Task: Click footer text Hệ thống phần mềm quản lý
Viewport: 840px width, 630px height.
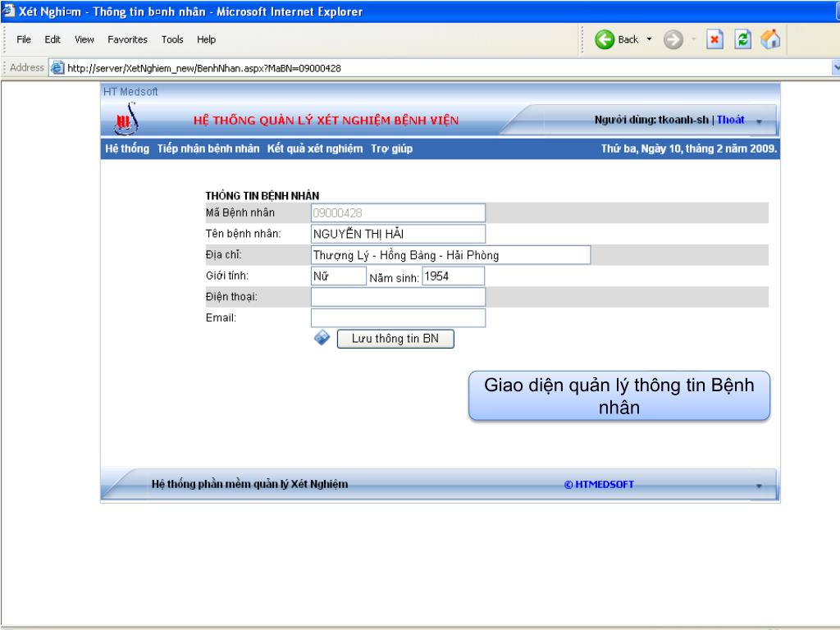Action: (x=249, y=484)
